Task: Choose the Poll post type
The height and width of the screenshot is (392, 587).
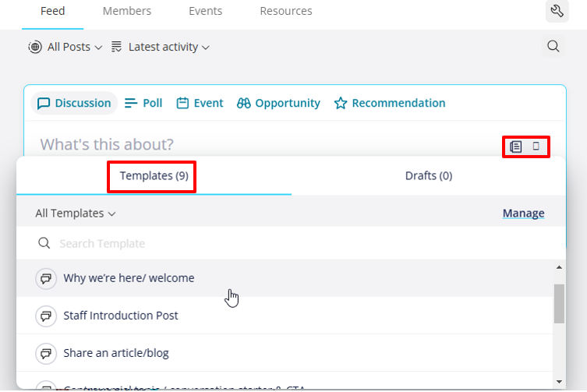Action: pos(143,103)
